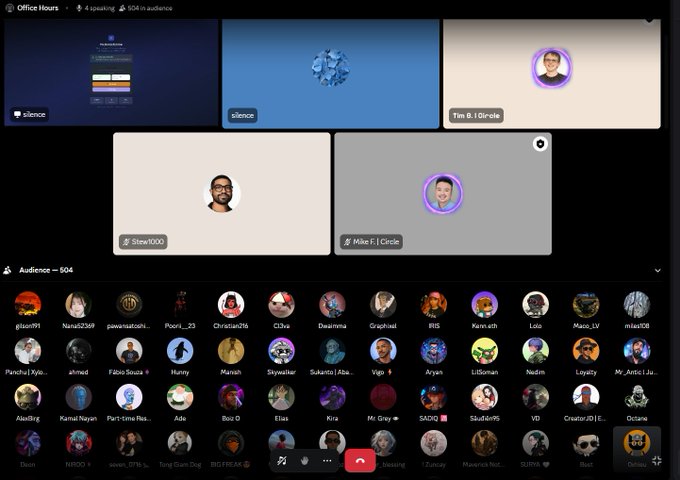Viewport: 680px width, 480px height.
Task: Open Maco_LV's audience avatar
Action: (586, 304)
